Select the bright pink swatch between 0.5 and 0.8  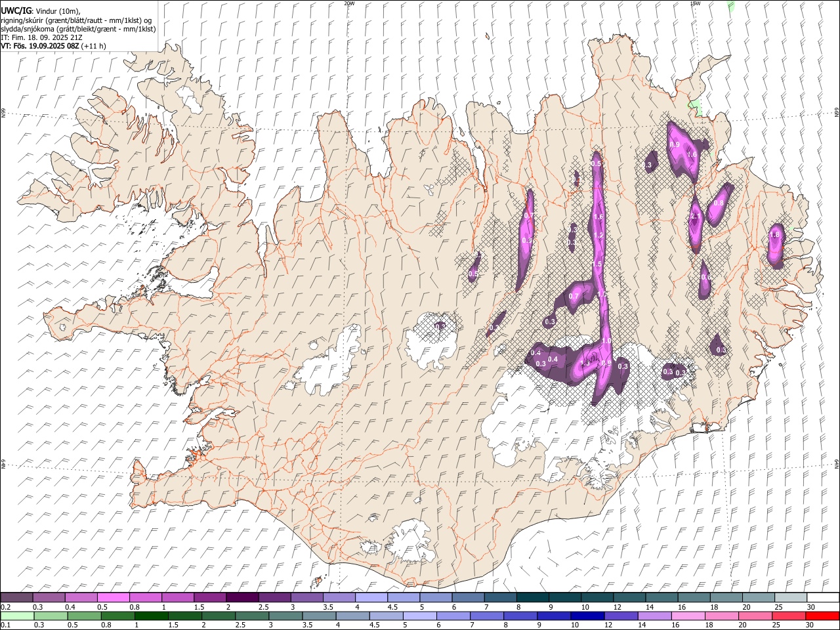coord(113,597)
